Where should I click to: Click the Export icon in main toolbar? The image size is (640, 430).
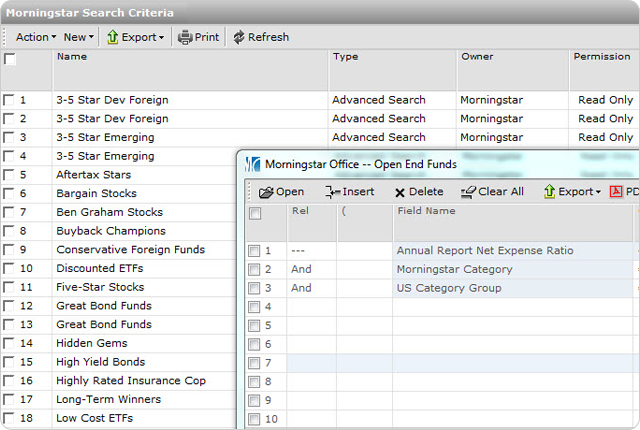pos(113,37)
